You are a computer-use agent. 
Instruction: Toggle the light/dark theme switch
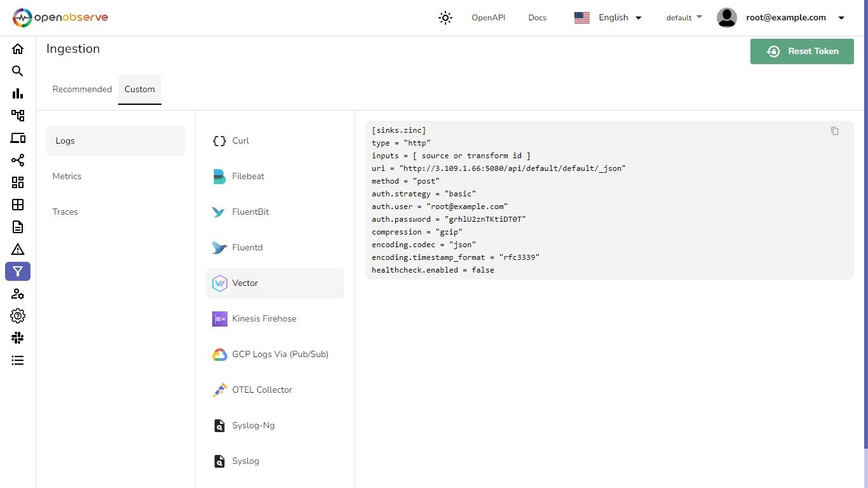point(445,18)
